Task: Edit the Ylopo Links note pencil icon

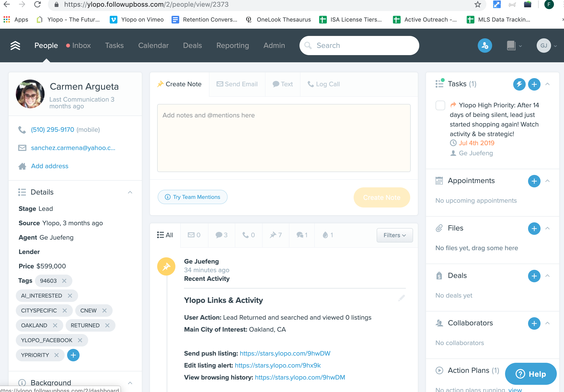Action: pyautogui.click(x=401, y=298)
